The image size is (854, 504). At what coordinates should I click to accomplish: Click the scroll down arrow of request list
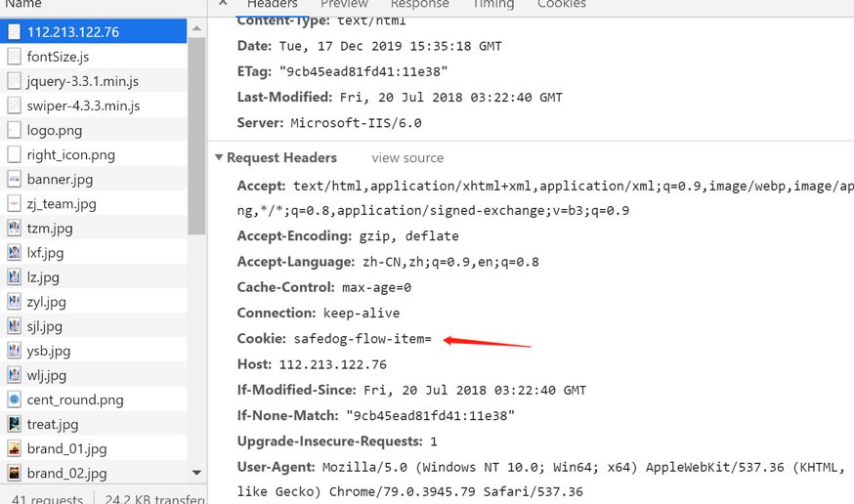click(196, 473)
